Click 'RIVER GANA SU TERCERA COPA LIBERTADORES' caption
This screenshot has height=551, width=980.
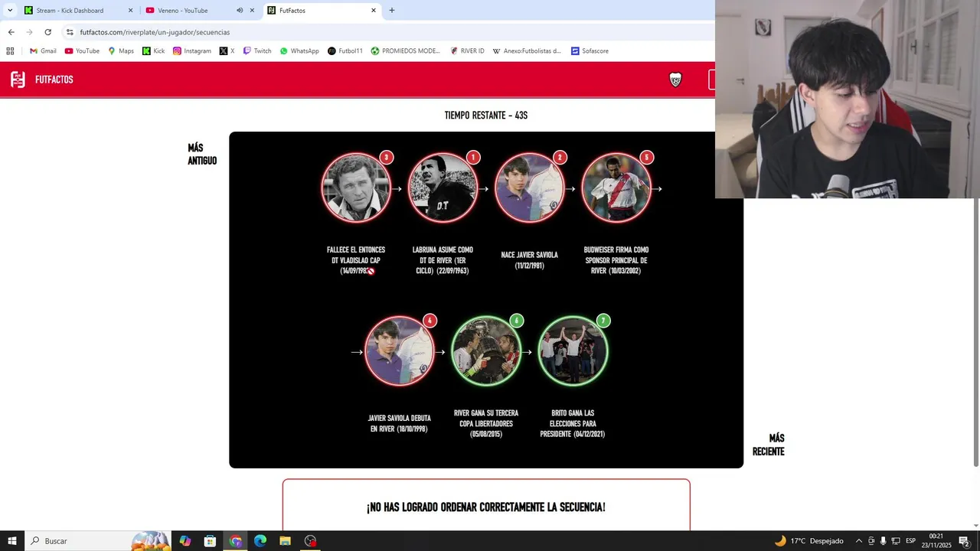[x=486, y=424]
